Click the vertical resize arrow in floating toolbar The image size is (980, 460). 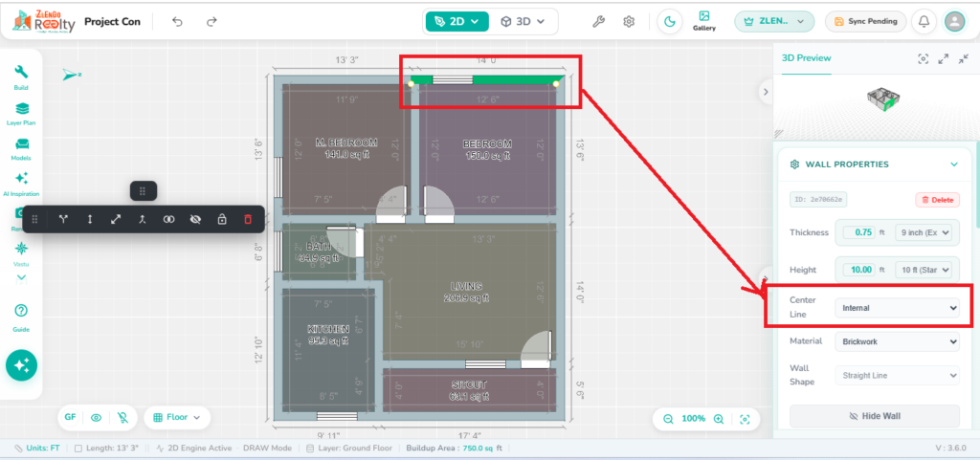[89, 219]
